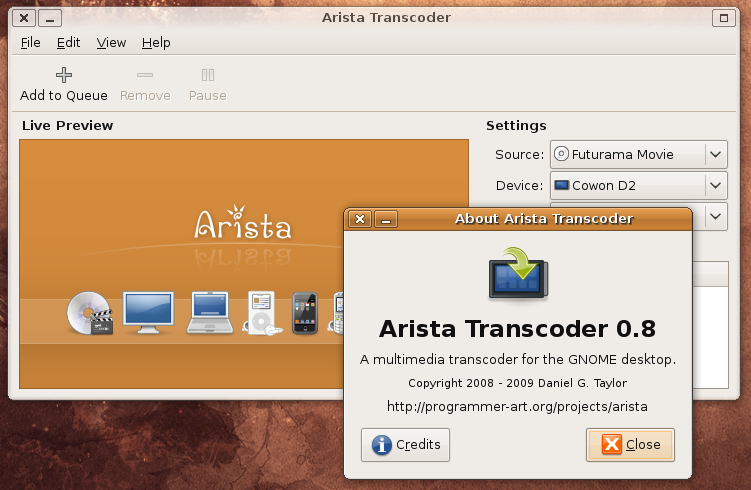The width and height of the screenshot is (751, 490).
Task: Minimize the Arista Transcoder main window
Action: point(50,18)
